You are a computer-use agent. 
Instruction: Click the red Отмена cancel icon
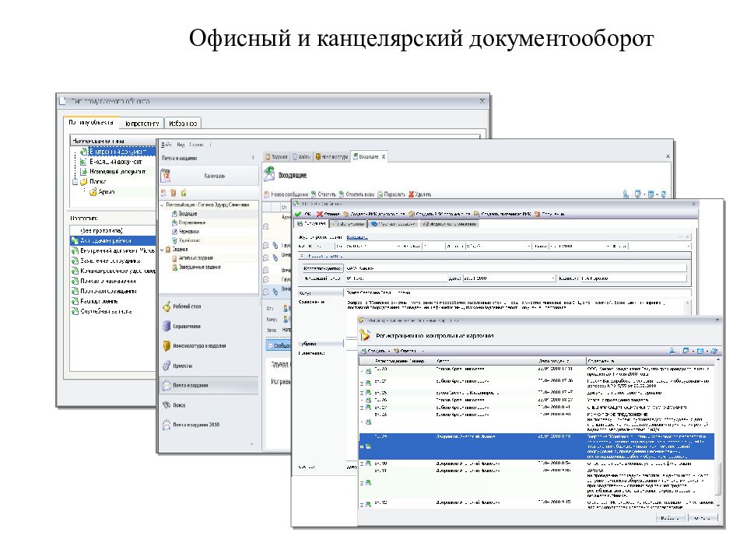pos(320,214)
